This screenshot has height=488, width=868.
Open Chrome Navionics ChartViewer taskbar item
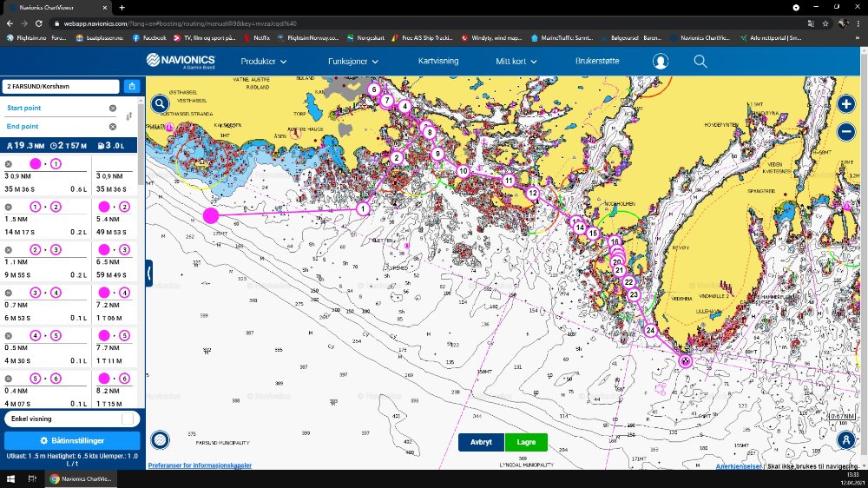[x=82, y=479]
